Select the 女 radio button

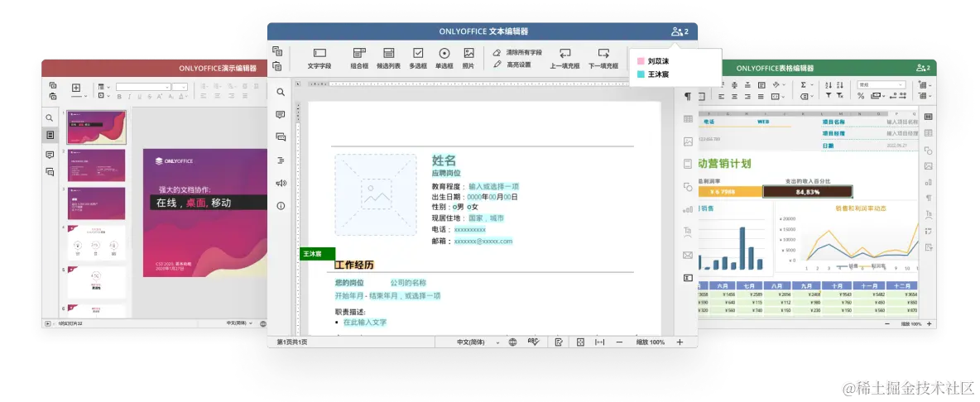click(468, 208)
